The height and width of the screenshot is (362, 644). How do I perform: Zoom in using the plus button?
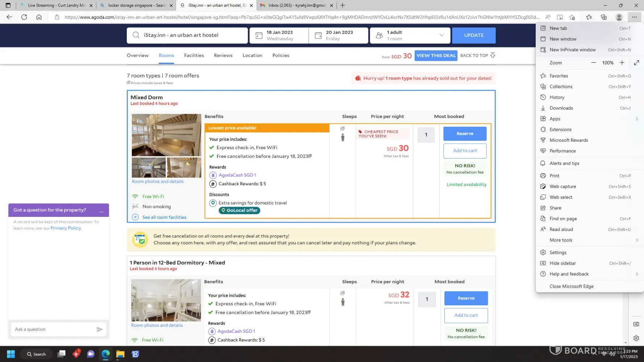point(622,63)
